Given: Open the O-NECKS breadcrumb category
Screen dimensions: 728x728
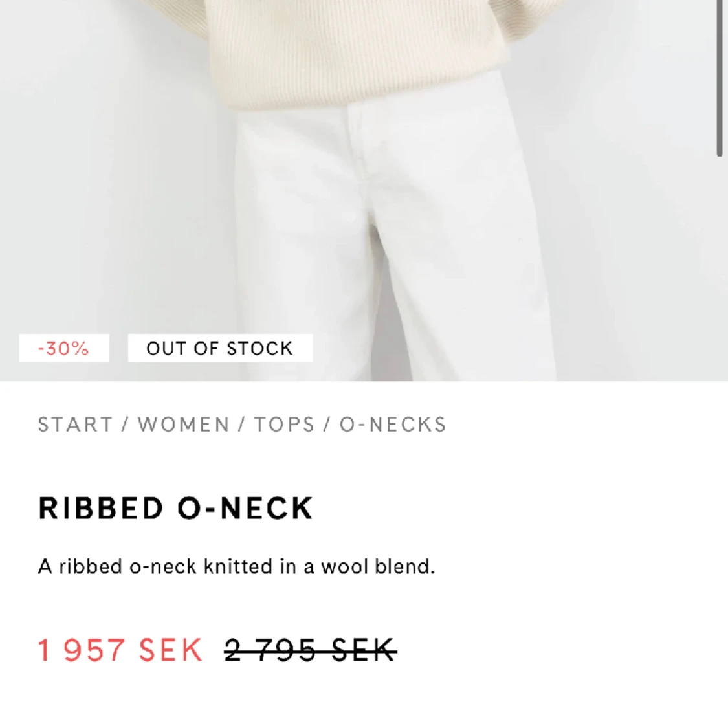Looking at the screenshot, I should (393, 425).
